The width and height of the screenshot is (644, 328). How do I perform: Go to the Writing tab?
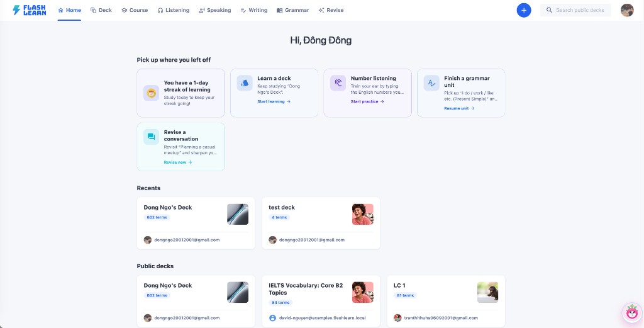(254, 10)
